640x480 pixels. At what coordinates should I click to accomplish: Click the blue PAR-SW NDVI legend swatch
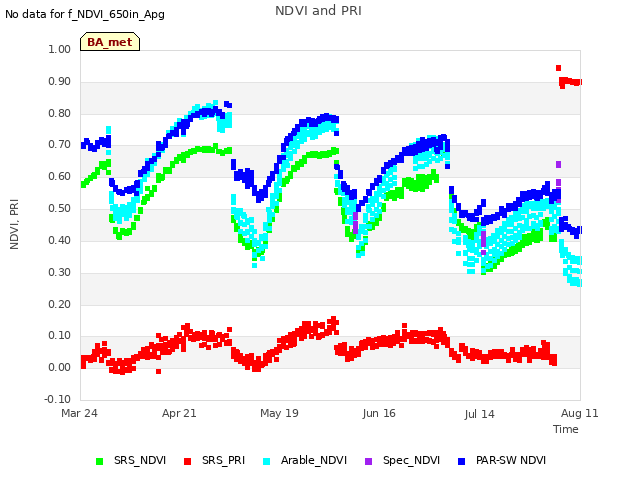[462, 461]
